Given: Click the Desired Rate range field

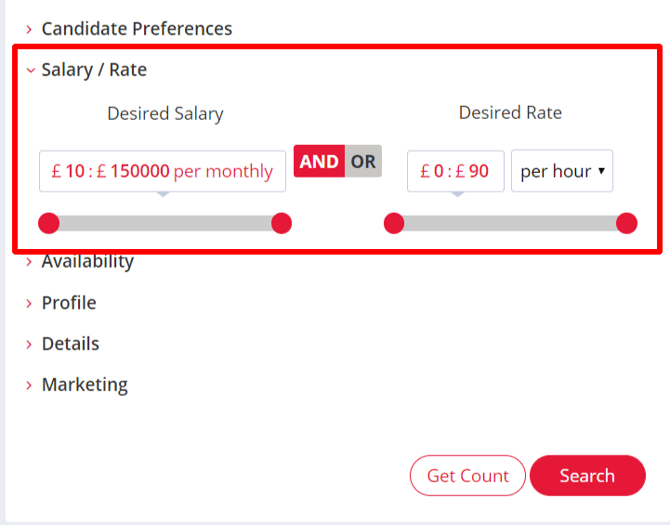Looking at the screenshot, I should pyautogui.click(x=455, y=171).
